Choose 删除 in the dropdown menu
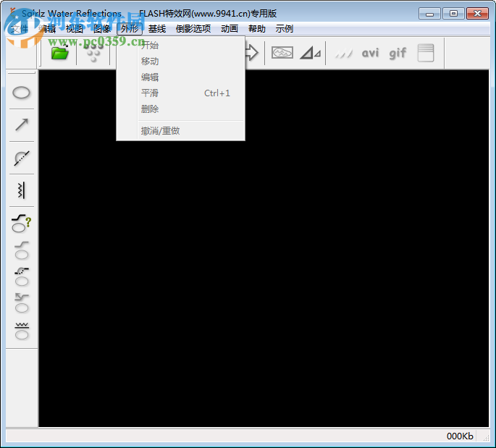 tap(181, 109)
